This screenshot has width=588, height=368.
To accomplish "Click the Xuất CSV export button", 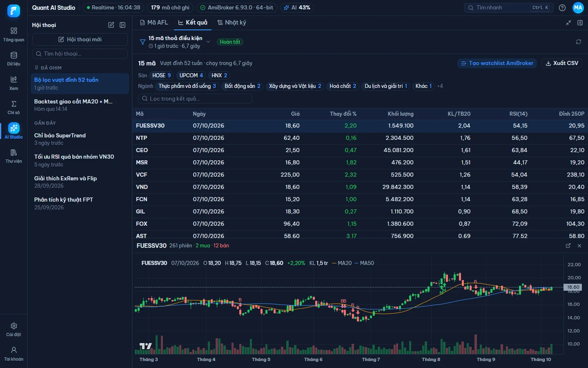I will (x=562, y=63).
